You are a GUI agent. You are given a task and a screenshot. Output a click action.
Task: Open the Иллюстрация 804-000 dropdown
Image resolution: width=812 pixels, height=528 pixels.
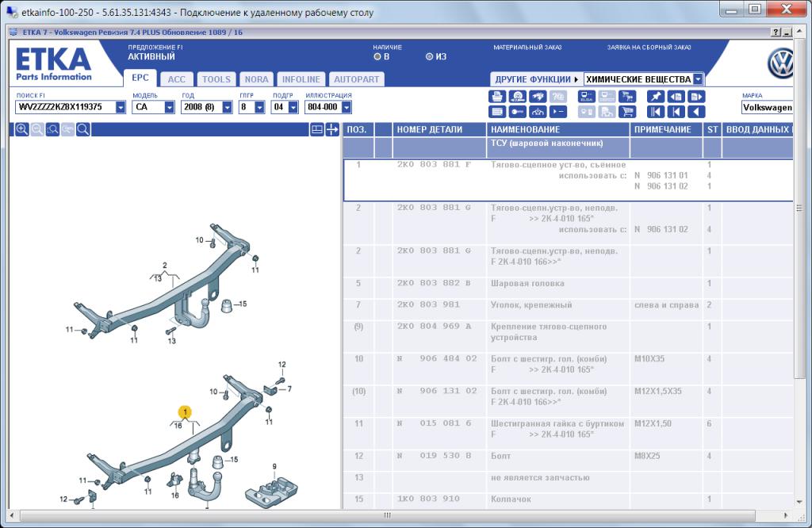347,107
